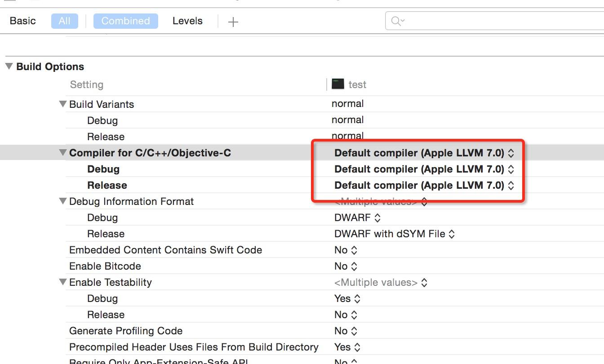Collapse Debug Information Format row
604x364 pixels.
coord(63,201)
